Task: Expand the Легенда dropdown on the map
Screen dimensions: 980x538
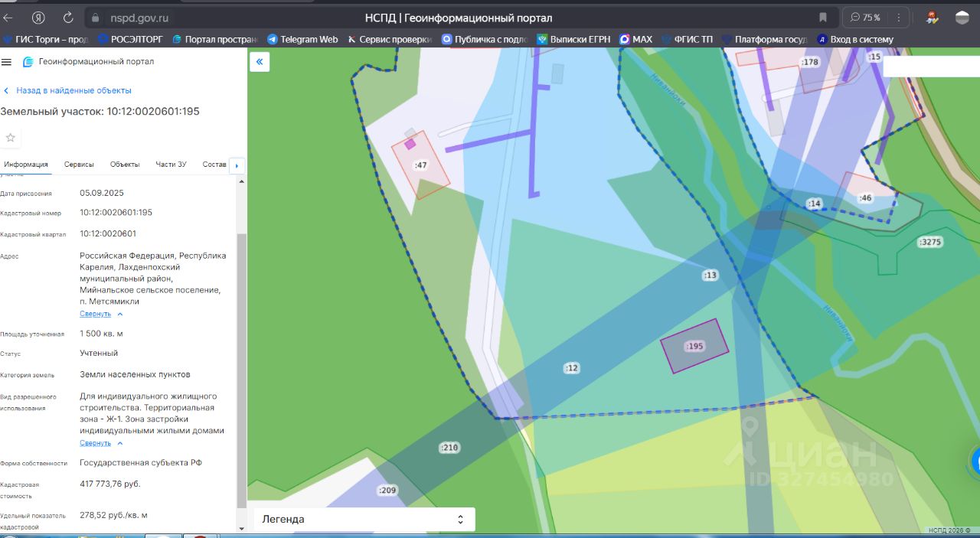Action: 364,519
